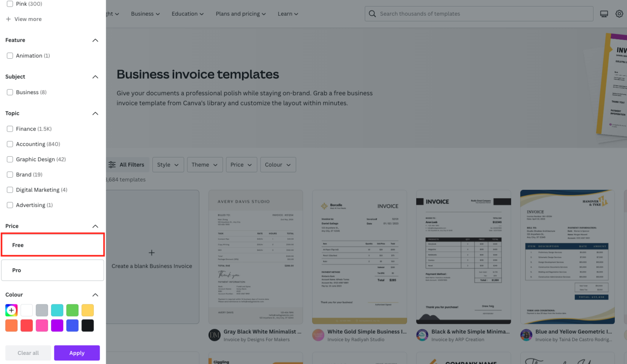Click the custom colour picker plus icon
The width and height of the screenshot is (627, 364).
(11, 310)
